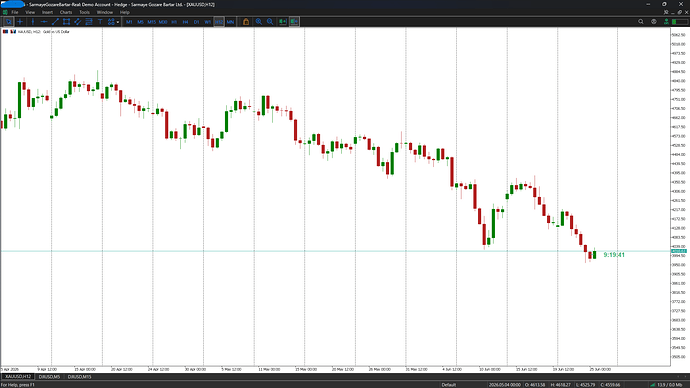The height and width of the screenshot is (388, 690).
Task: Select the rectangle shape tool
Action: click(x=66, y=22)
